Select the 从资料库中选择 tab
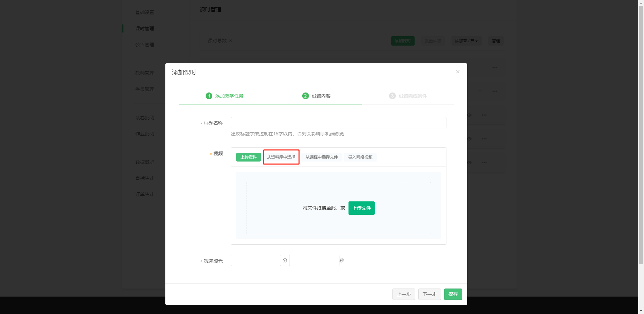Screen dimensions: 644x314 pos(281,157)
